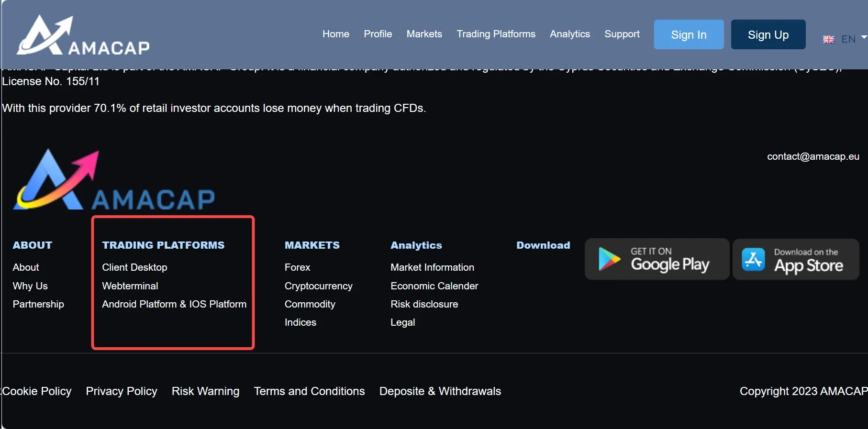The width and height of the screenshot is (868, 429).
Task: Open the Cryptocurrency footer link
Action: tap(319, 286)
